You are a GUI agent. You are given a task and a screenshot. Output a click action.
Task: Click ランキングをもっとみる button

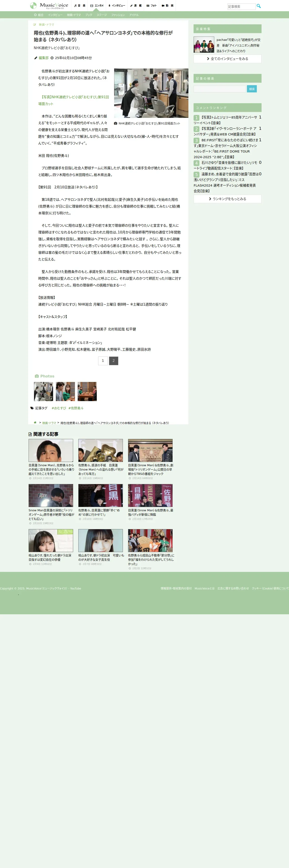tap(227, 199)
